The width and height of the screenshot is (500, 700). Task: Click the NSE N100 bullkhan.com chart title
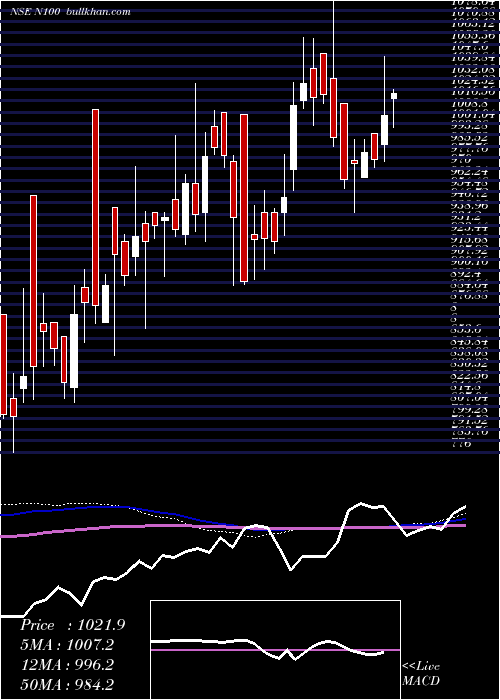click(x=70, y=12)
